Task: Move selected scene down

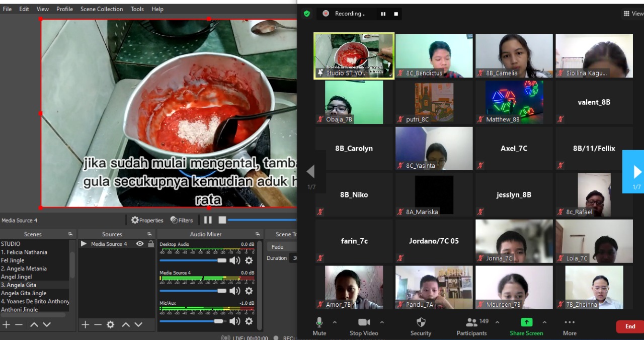Action: click(x=47, y=325)
